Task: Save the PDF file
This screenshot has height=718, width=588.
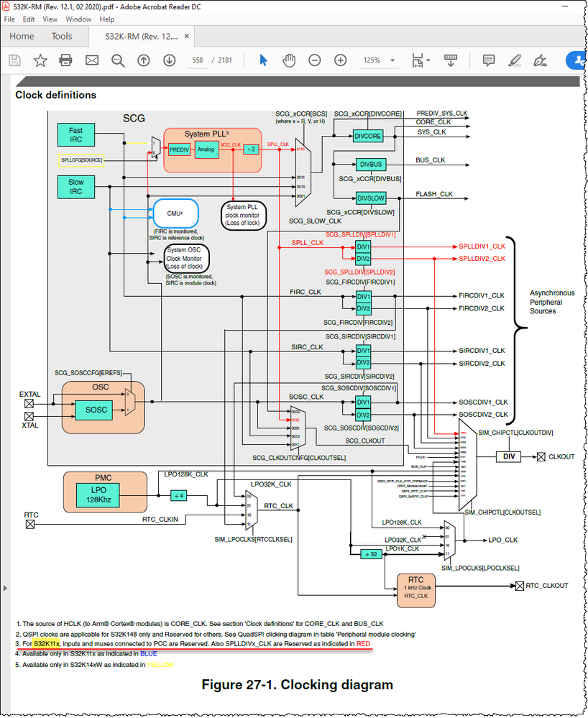Action: (14, 60)
